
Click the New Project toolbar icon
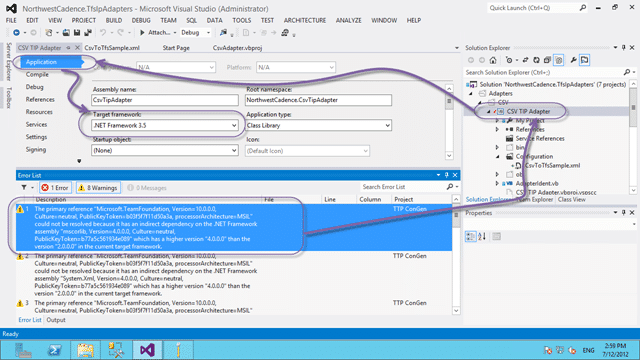(49, 33)
